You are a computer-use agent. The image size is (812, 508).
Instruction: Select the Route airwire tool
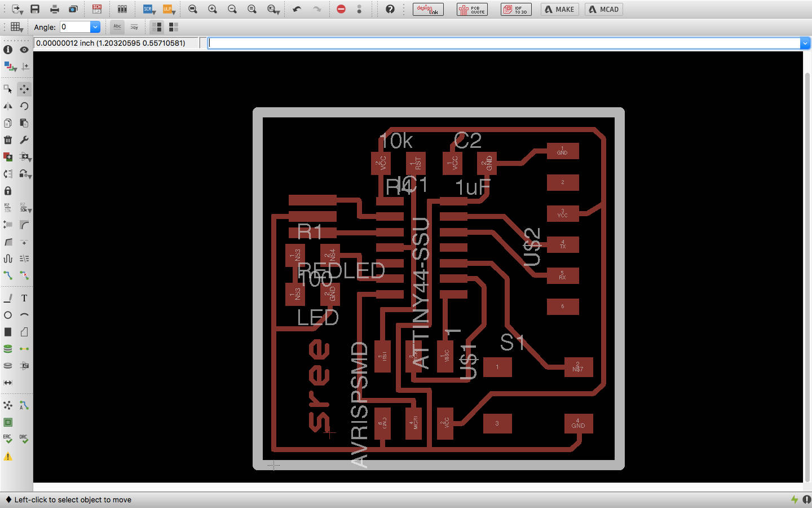pos(8,275)
